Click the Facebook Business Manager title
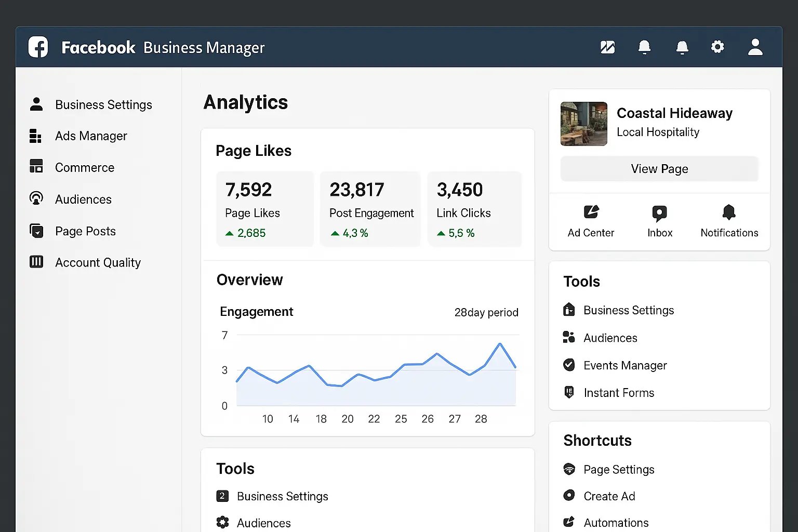The height and width of the screenshot is (532, 798). (163, 48)
